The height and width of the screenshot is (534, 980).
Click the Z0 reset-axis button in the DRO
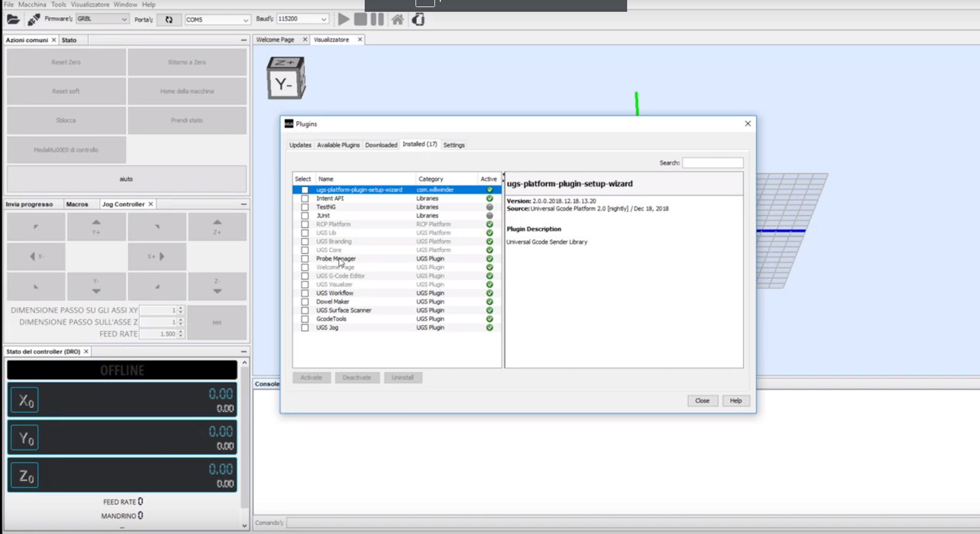click(x=25, y=476)
